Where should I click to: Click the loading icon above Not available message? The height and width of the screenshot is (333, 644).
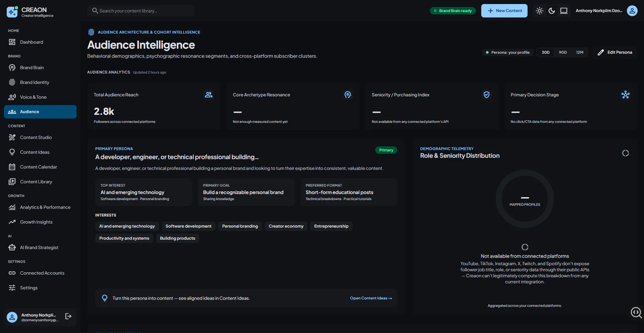click(x=525, y=247)
